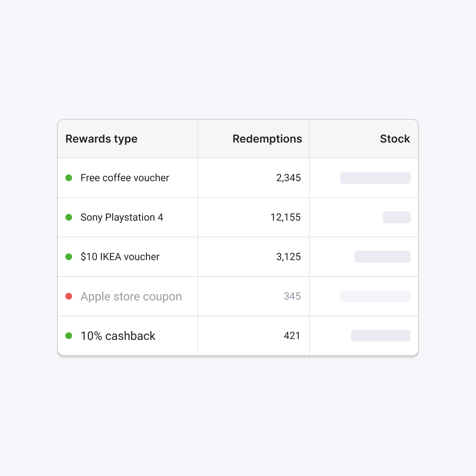
Task: Click the redemptions count 12,155
Action: 285,217
